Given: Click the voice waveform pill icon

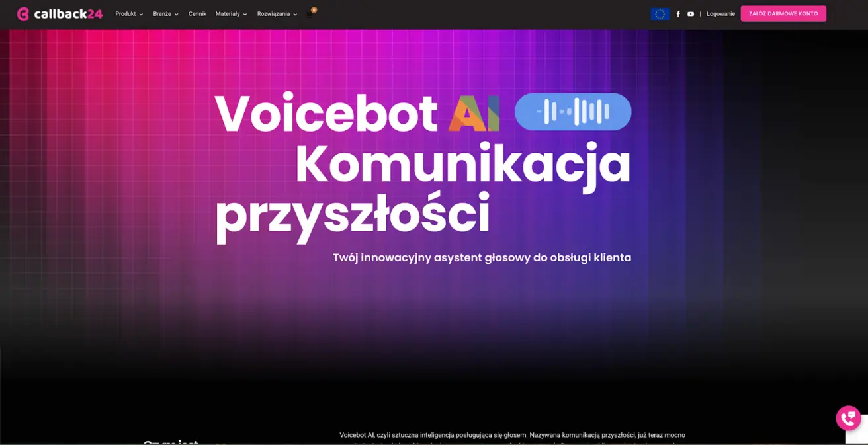Looking at the screenshot, I should [x=573, y=111].
